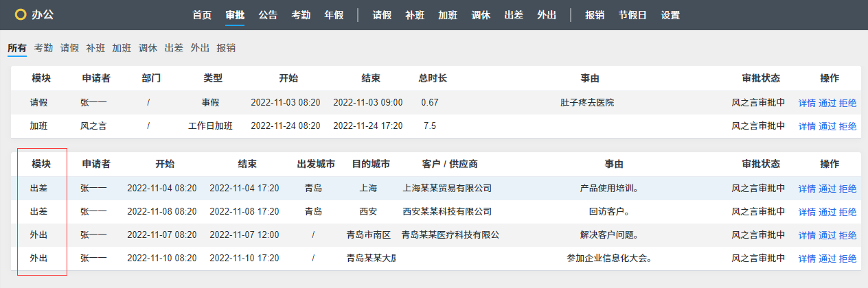Go to 首页 in top navigation
Screen dimensions: 868x288
point(202,15)
